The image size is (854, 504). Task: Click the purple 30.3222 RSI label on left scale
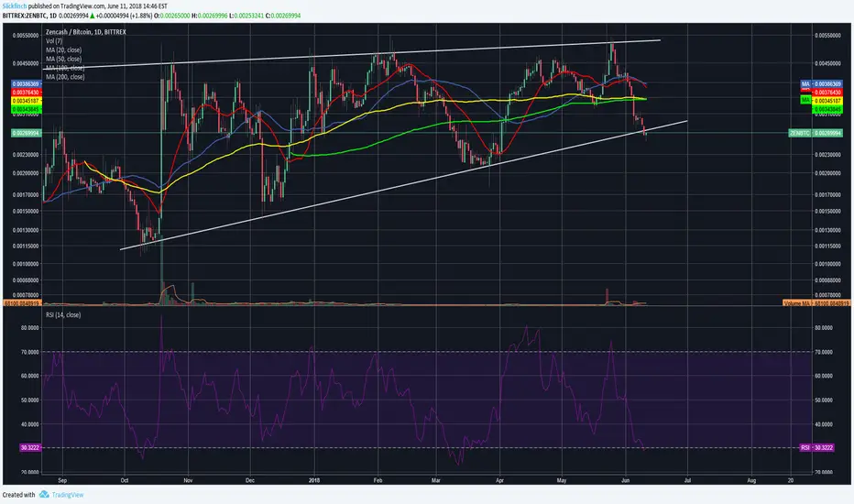coord(30,447)
